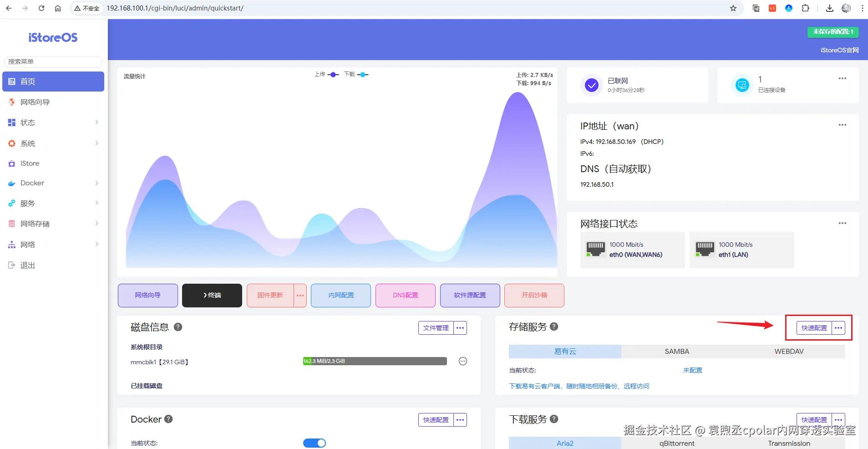Open the mmcblk1 disk options circle icon
Viewport: 868px width, 449px height.
coord(463,361)
